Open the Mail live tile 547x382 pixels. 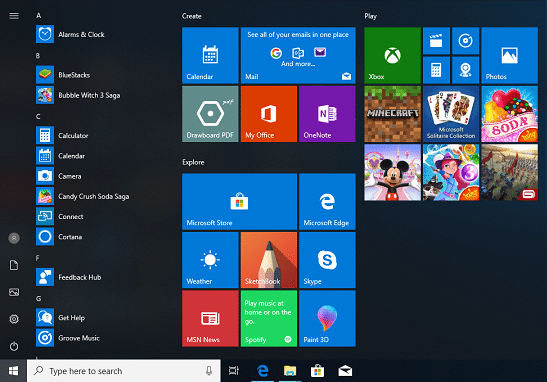(298, 55)
